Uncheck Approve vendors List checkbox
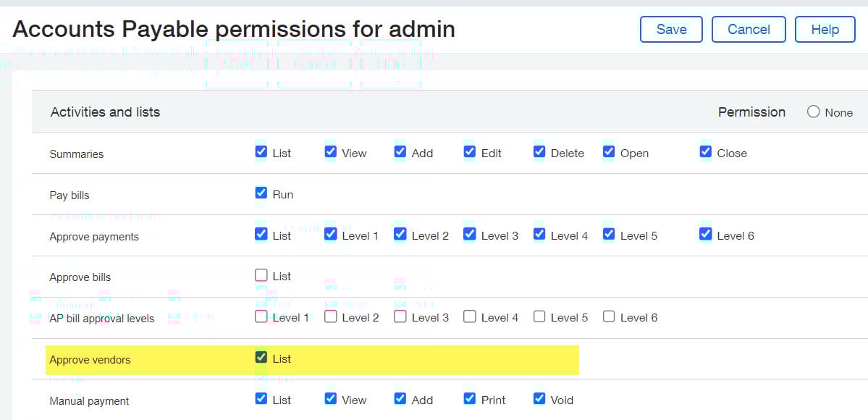This screenshot has height=420, width=868. point(261,358)
